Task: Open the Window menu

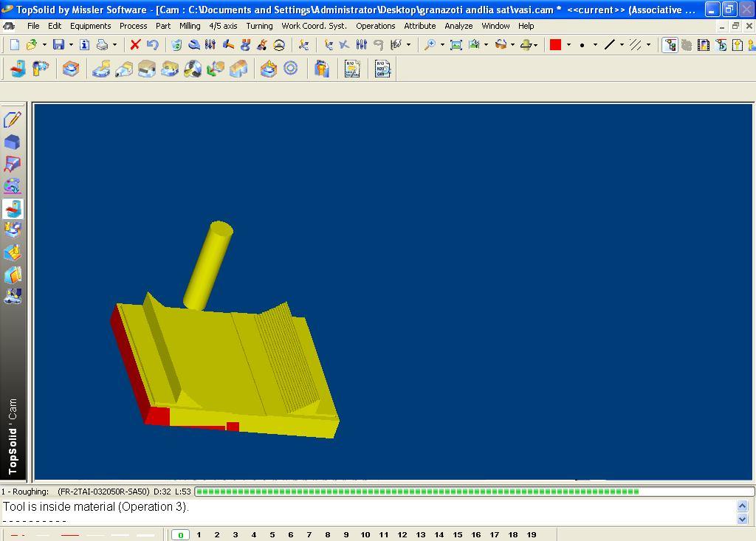Action: pyautogui.click(x=495, y=26)
